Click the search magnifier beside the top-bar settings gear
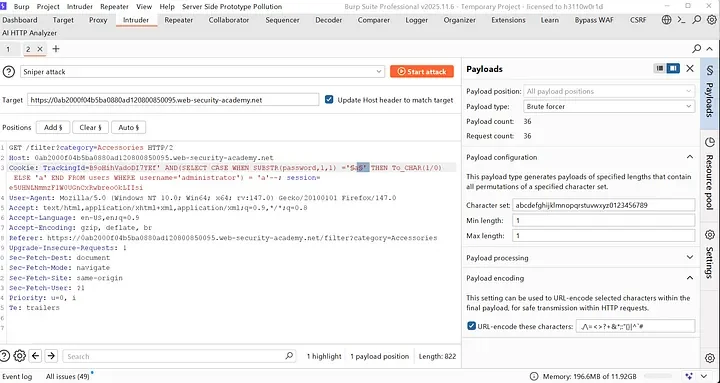This screenshot has width=720, height=383. (x=697, y=20)
